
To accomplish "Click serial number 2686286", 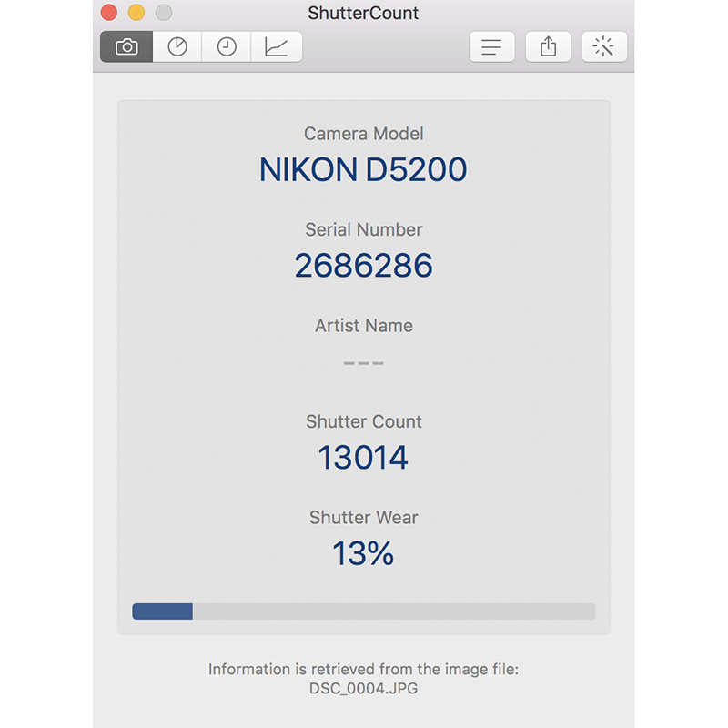I will pos(363,266).
